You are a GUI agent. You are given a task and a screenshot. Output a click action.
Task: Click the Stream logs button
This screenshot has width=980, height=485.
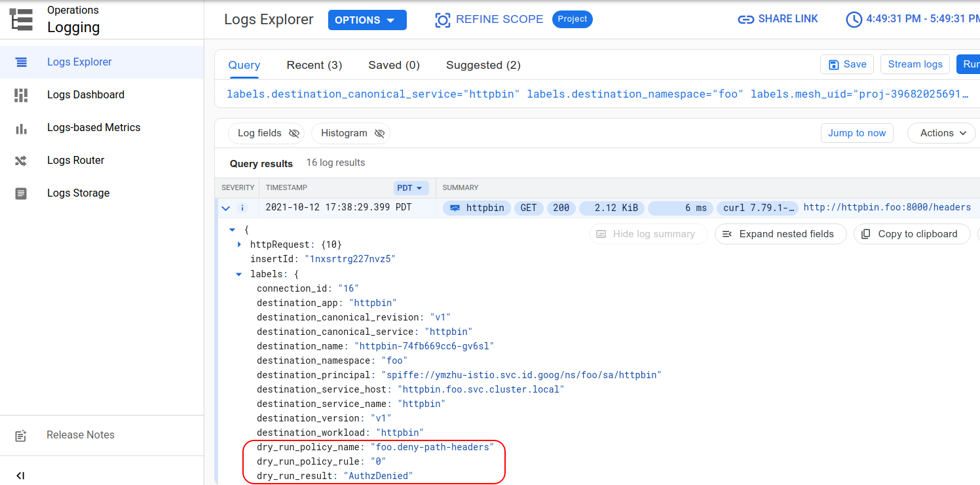click(x=914, y=64)
